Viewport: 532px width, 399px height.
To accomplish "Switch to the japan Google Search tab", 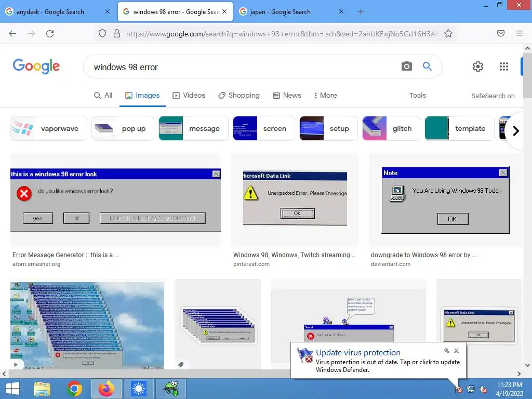I will [280, 12].
